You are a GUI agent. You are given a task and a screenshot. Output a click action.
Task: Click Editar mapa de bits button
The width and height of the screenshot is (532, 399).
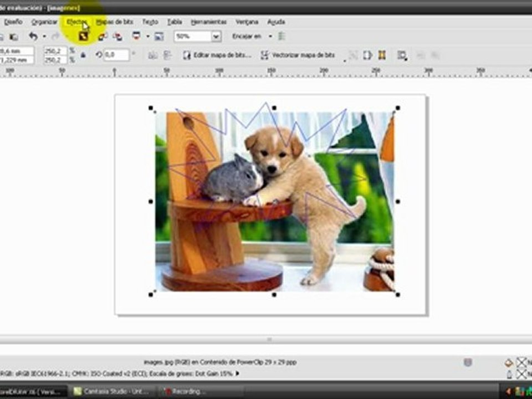(x=217, y=55)
